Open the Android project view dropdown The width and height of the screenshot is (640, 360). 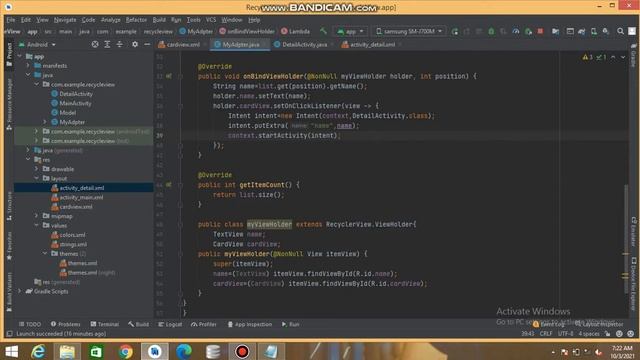point(37,44)
